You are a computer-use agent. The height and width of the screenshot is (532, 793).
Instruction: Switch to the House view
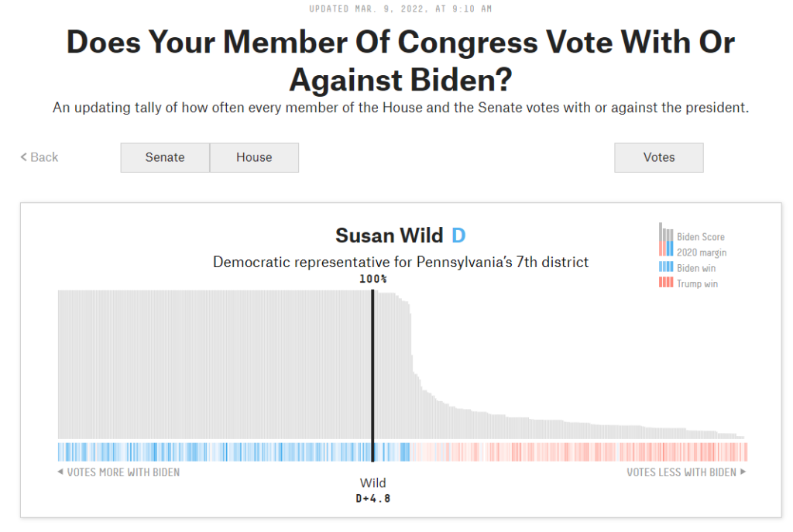tap(254, 157)
